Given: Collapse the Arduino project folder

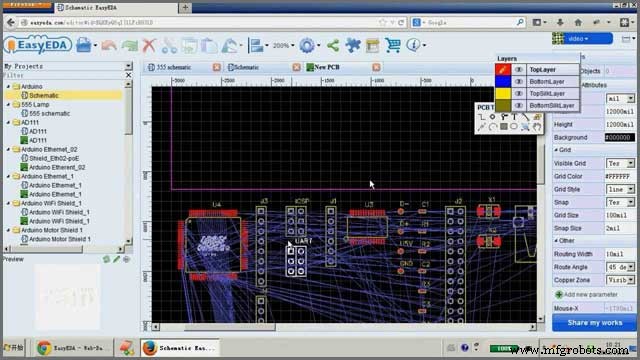Looking at the screenshot, I should coord(8,87).
